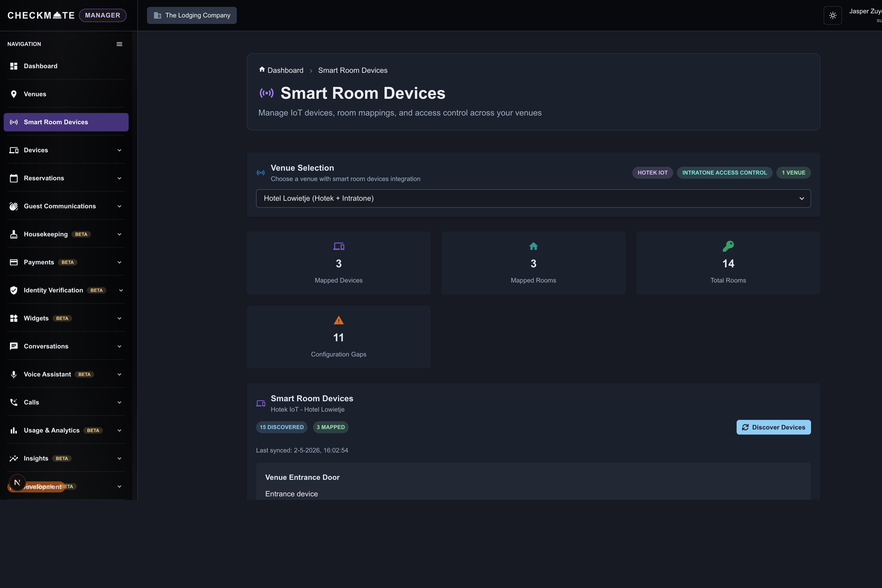Go to the Dashboard breadcrumb link
The height and width of the screenshot is (588, 882).
point(285,71)
